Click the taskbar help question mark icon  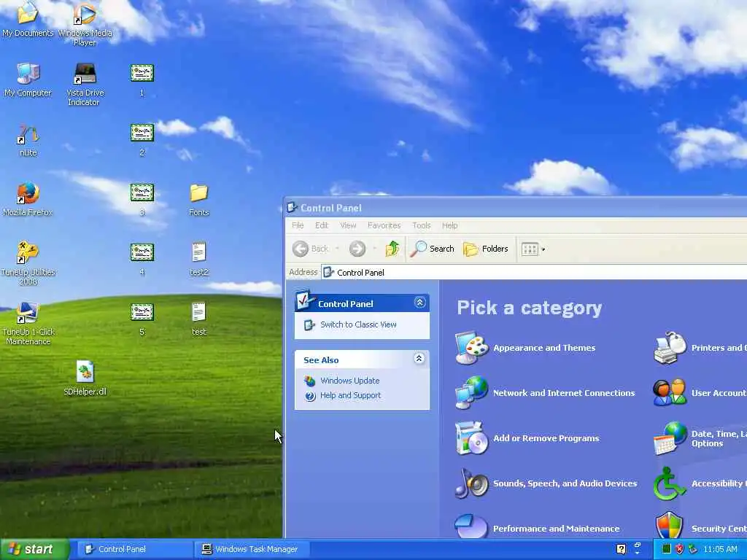coord(621,549)
